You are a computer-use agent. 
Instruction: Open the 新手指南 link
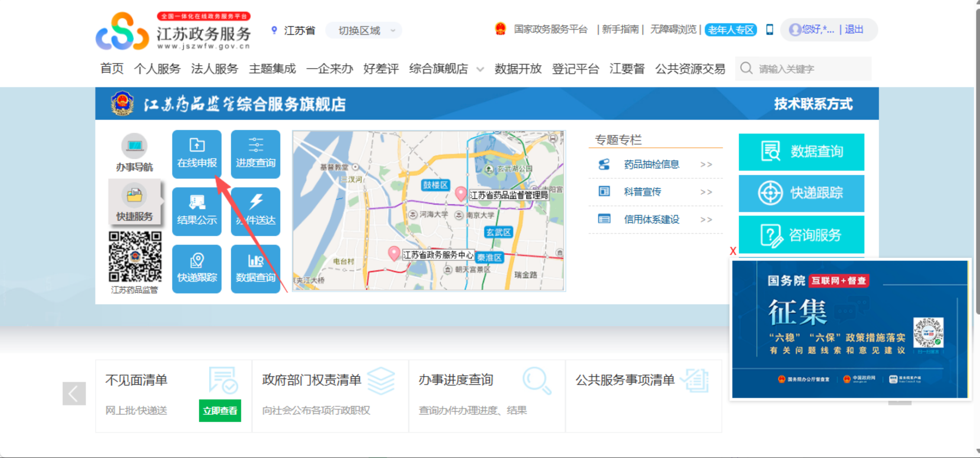pos(620,30)
